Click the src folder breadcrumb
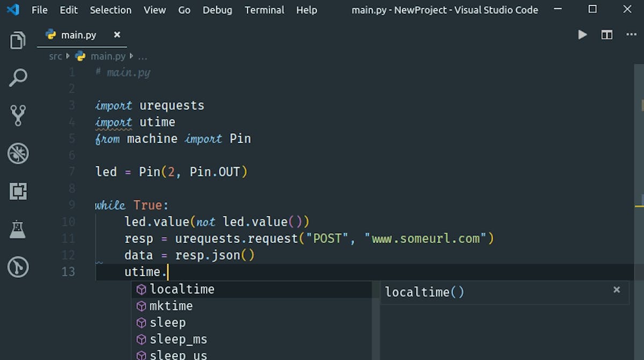 pos(55,56)
